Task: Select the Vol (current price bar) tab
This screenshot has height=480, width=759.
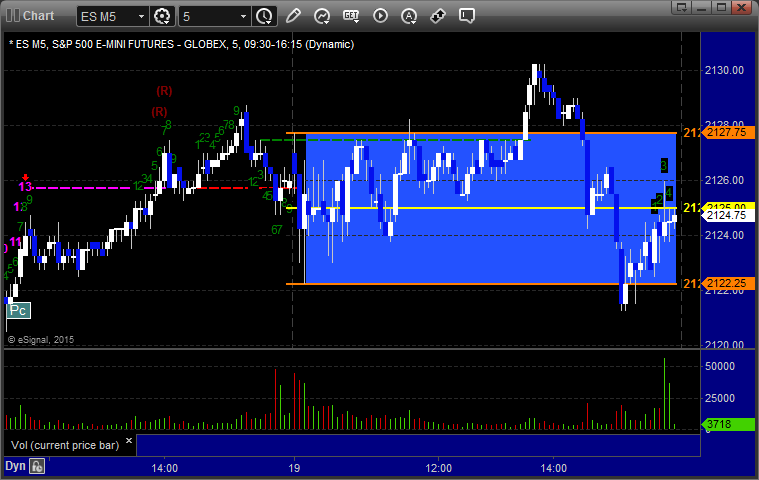Action: (65, 445)
